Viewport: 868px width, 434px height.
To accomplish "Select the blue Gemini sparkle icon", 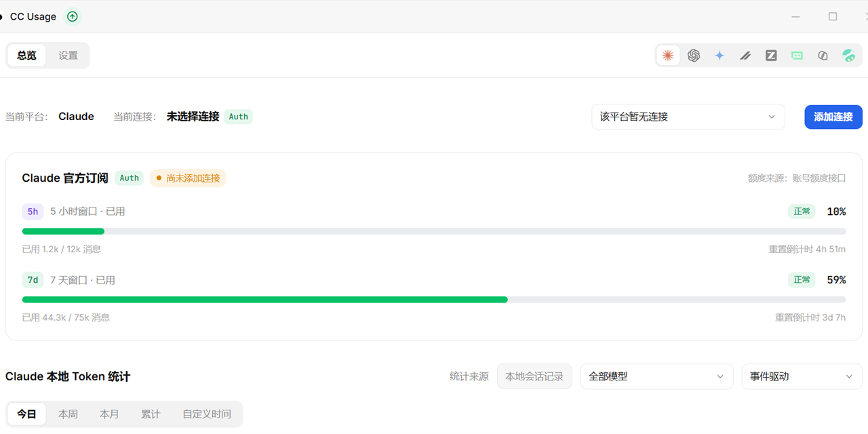I will click(x=719, y=56).
